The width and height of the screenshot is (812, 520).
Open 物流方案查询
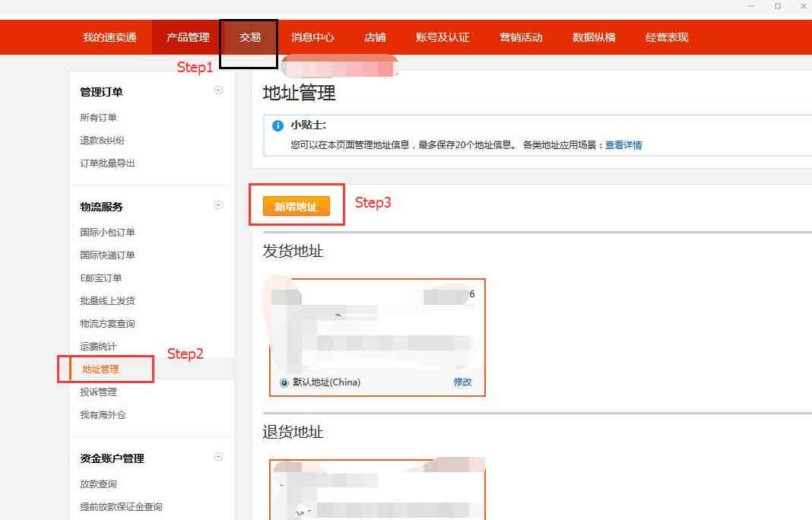(x=107, y=324)
